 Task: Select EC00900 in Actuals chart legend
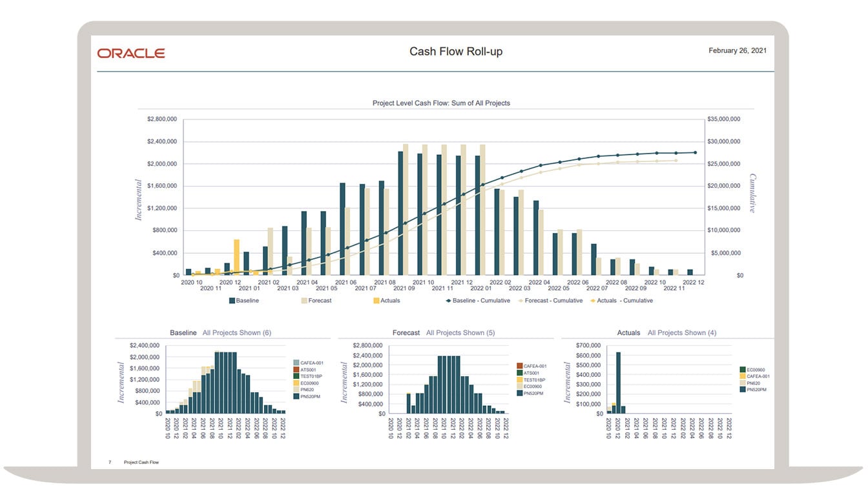pyautogui.click(x=752, y=370)
